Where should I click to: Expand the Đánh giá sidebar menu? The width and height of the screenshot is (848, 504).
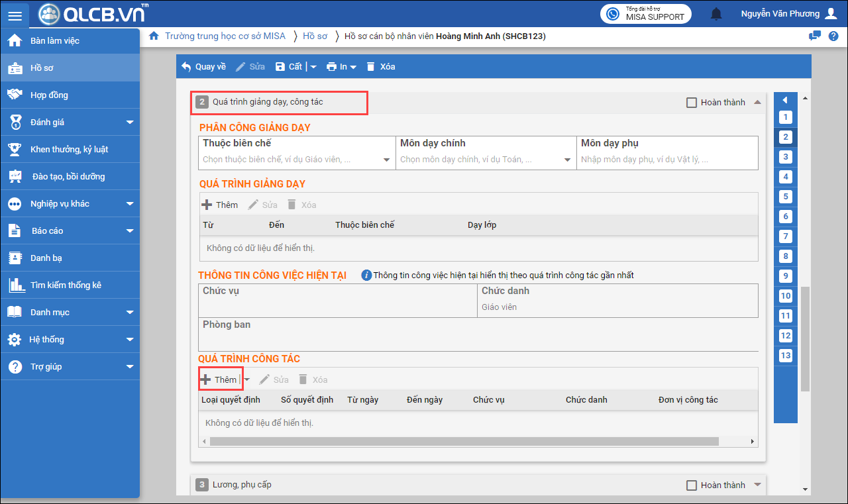(130, 122)
